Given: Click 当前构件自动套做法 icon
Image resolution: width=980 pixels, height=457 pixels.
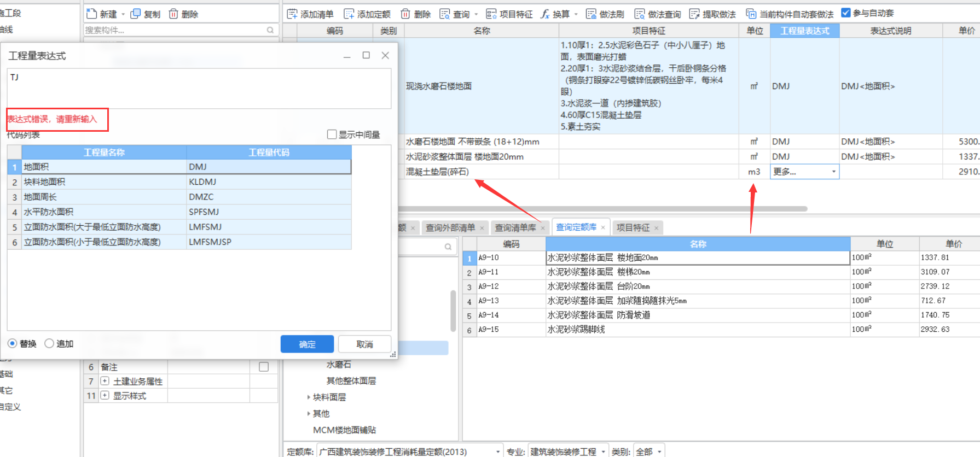Looking at the screenshot, I should tap(751, 14).
